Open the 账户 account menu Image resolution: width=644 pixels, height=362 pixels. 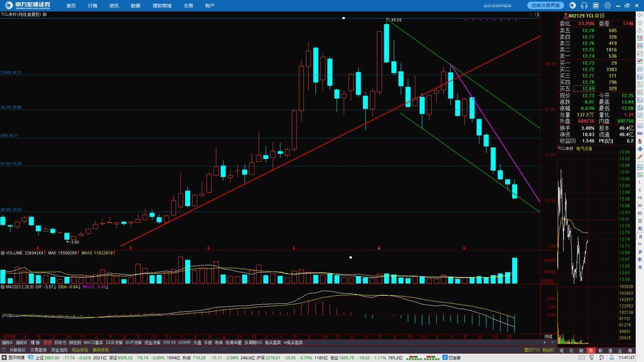click(x=210, y=6)
